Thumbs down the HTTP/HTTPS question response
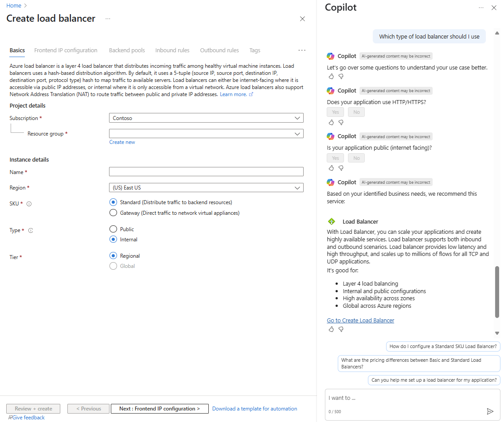 point(341,122)
